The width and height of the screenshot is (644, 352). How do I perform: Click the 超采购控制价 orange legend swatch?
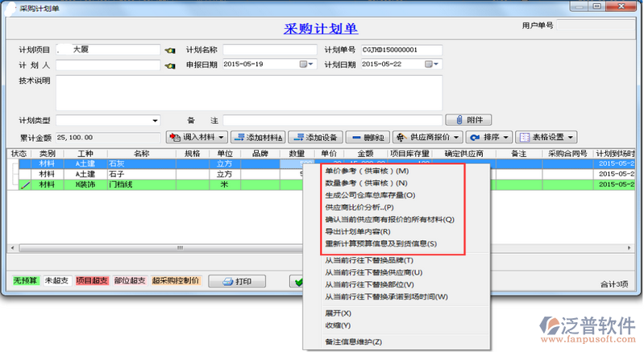pos(176,281)
